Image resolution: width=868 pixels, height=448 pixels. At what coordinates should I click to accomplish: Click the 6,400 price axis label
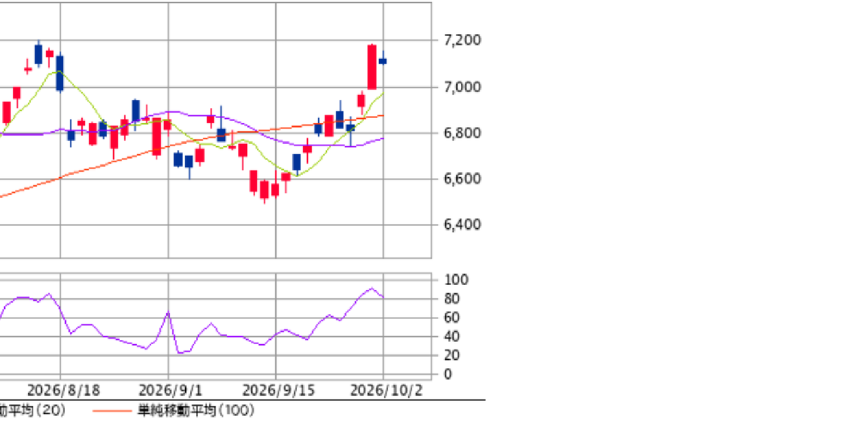462,225
